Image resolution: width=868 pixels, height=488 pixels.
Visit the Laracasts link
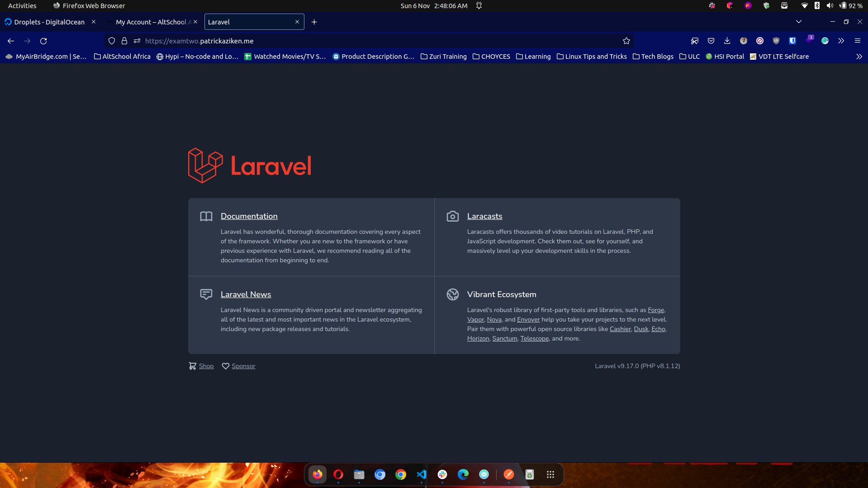[x=485, y=216]
